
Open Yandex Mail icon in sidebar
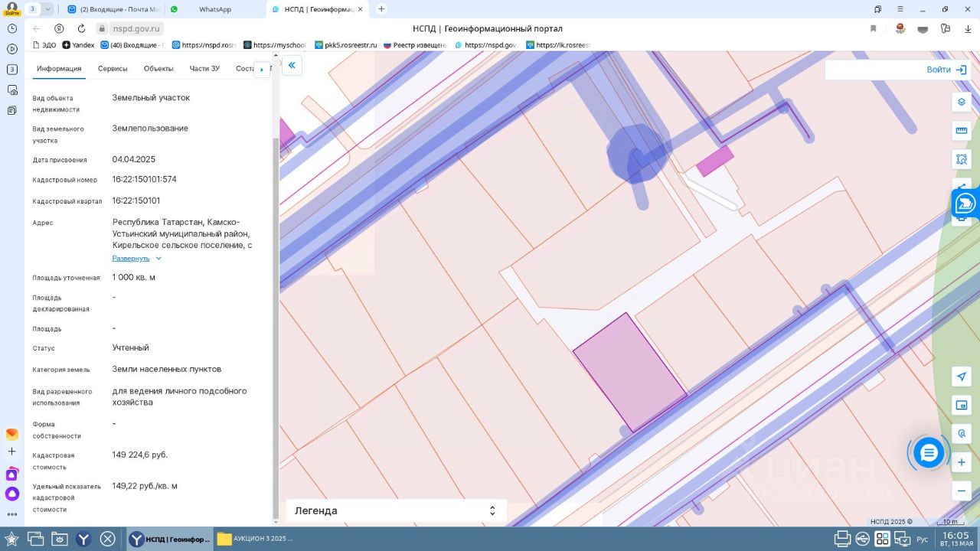click(12, 434)
